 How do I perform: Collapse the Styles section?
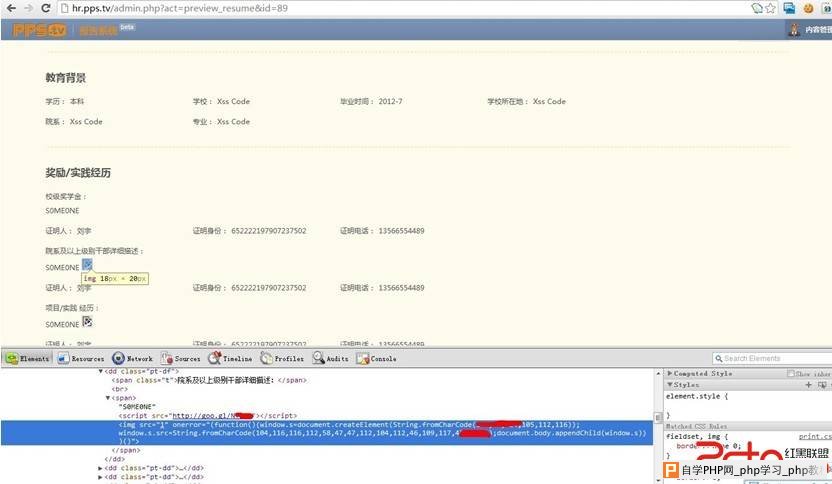pos(670,385)
